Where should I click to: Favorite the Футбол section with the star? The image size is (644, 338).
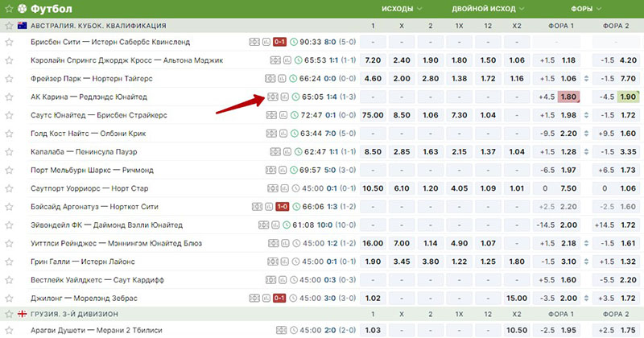tap(10, 9)
